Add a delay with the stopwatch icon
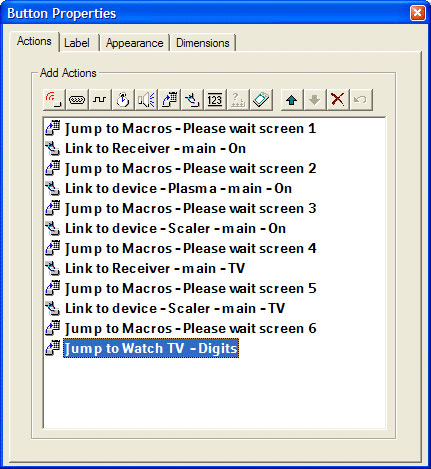Image resolution: width=431 pixels, height=469 pixels. [123, 100]
